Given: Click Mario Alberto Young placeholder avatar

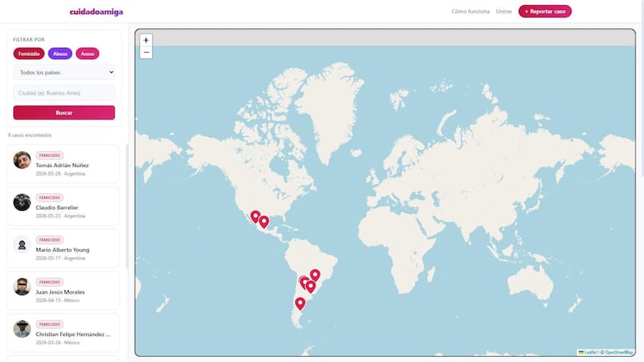Looking at the screenshot, I should [23, 245].
